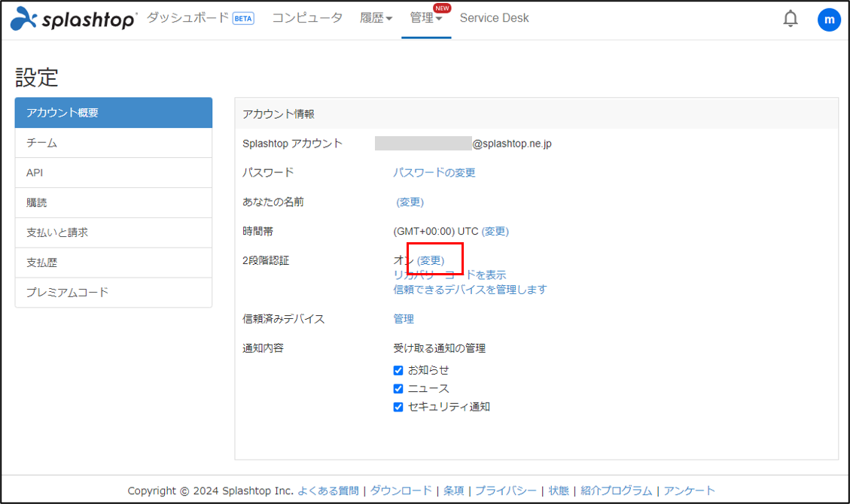Open 購読 in settings sidebar
850x504 pixels.
tap(113, 202)
